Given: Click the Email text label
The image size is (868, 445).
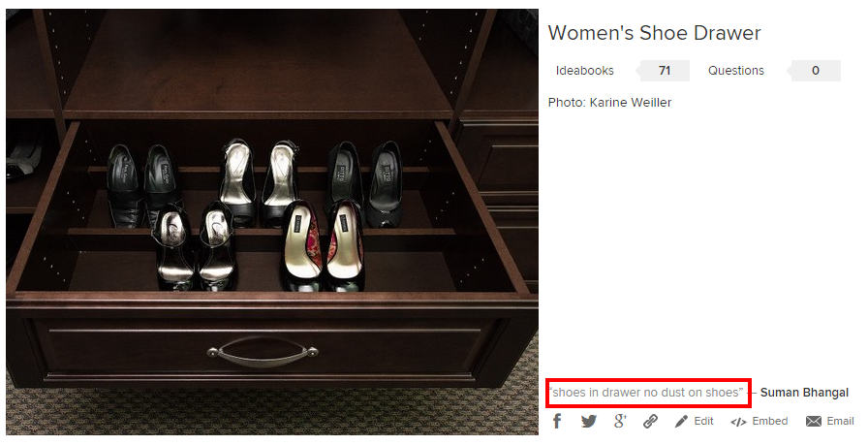Looking at the screenshot, I should coord(840,422).
